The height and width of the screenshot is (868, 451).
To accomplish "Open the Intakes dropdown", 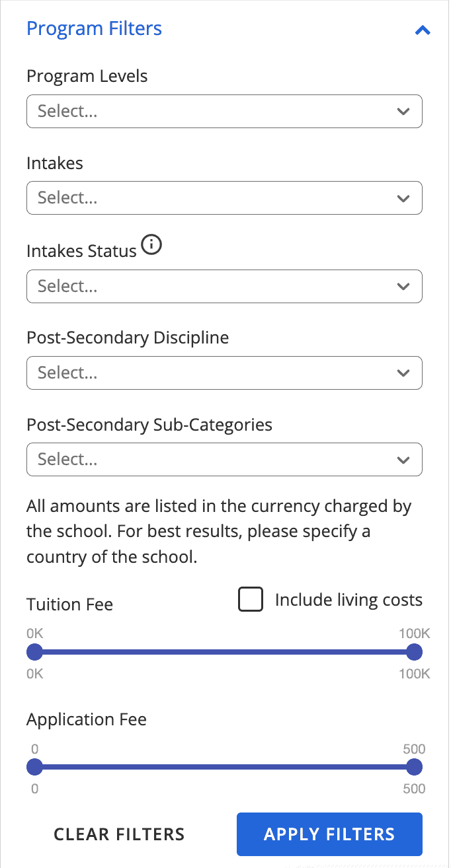I will 224,198.
